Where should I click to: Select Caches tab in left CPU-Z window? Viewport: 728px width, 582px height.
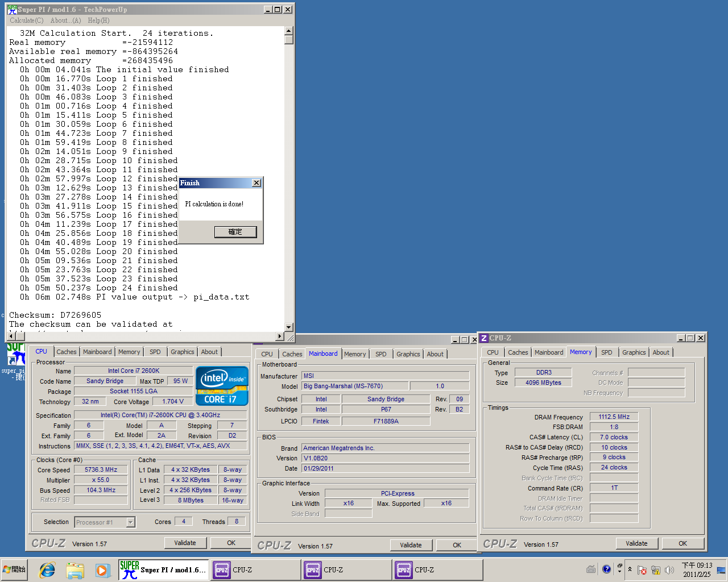click(66, 352)
